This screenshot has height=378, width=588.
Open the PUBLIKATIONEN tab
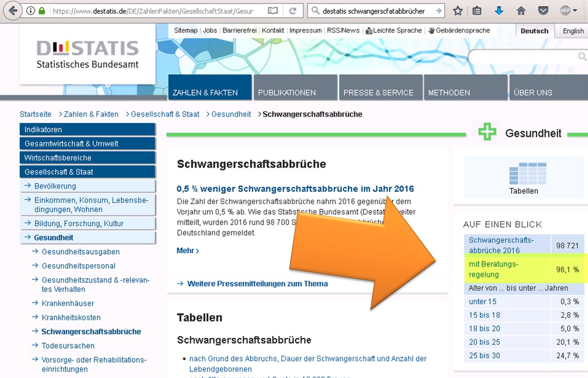[295, 87]
